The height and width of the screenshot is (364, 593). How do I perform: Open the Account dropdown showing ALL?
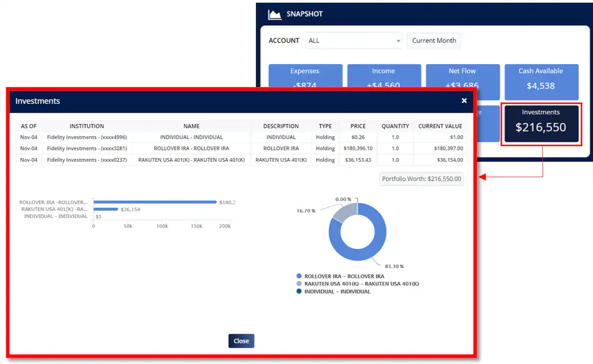coord(354,41)
